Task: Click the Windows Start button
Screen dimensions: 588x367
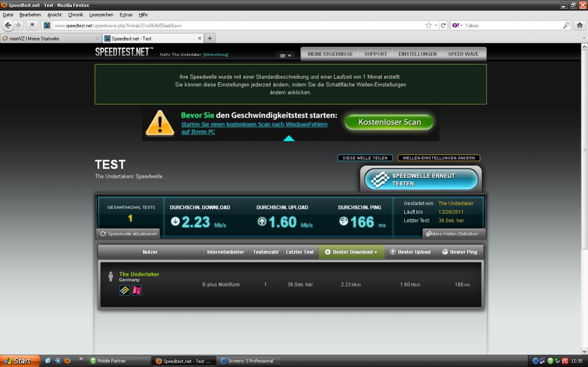Action: point(20,361)
